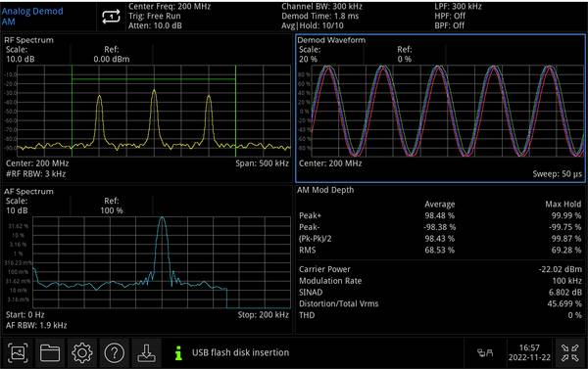Screen dimensions: 588x369
Task: Tap the Max Hold column header
Action: click(563, 205)
